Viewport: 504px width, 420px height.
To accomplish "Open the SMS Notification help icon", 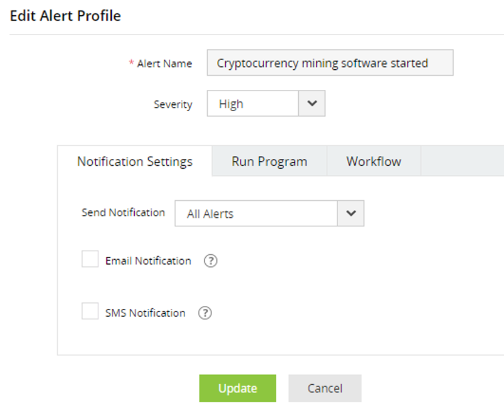I will (205, 313).
